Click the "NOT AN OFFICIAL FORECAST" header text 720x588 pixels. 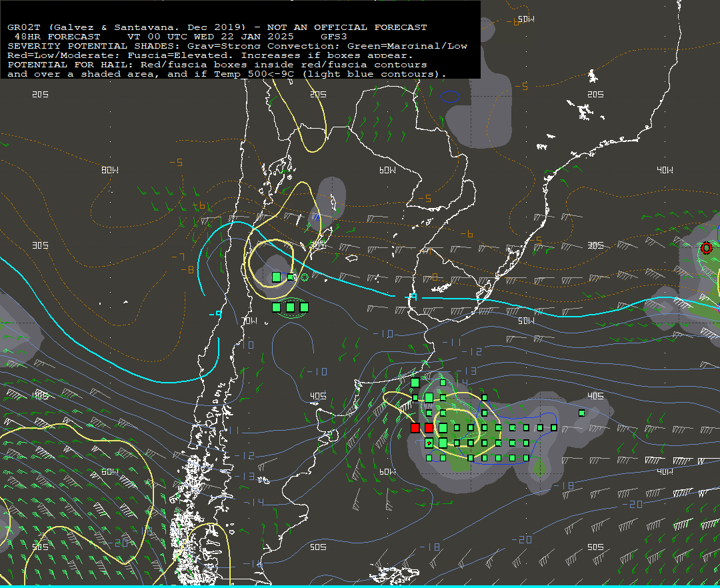tap(347, 27)
